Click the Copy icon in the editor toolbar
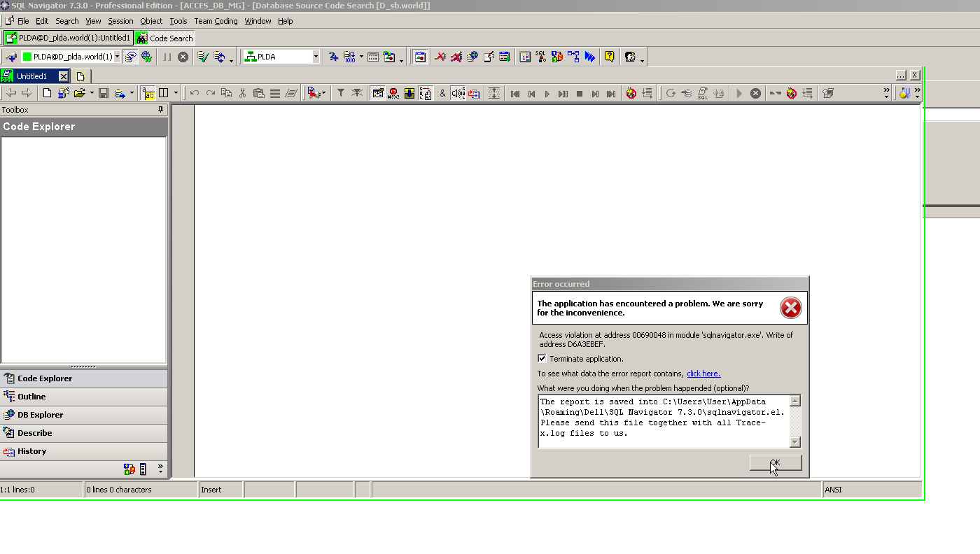This screenshot has height=554, width=980. tap(226, 93)
